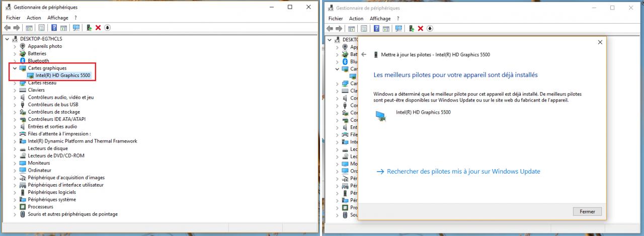Open the Affichage menu in right window
This screenshot has height=236, width=644.
[380, 19]
